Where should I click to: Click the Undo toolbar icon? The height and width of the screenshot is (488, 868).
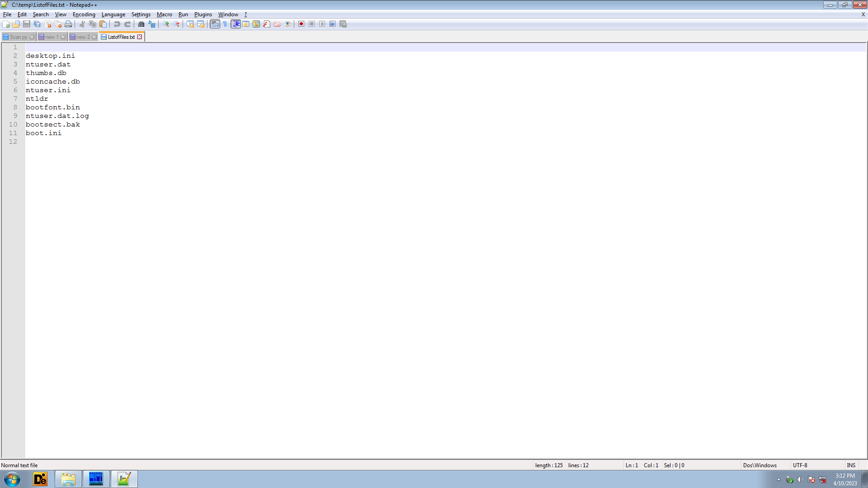(117, 24)
